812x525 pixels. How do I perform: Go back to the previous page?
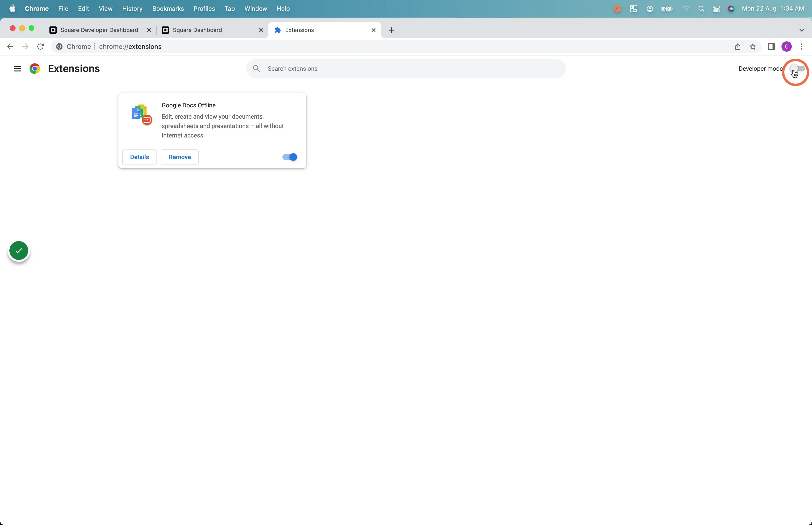coord(10,47)
